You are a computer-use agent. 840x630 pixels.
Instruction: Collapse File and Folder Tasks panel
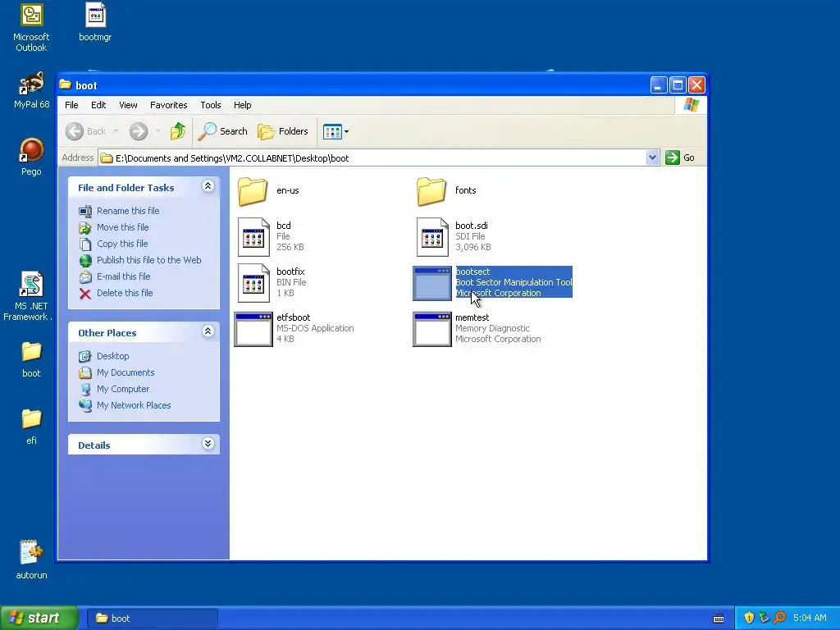[208, 186]
